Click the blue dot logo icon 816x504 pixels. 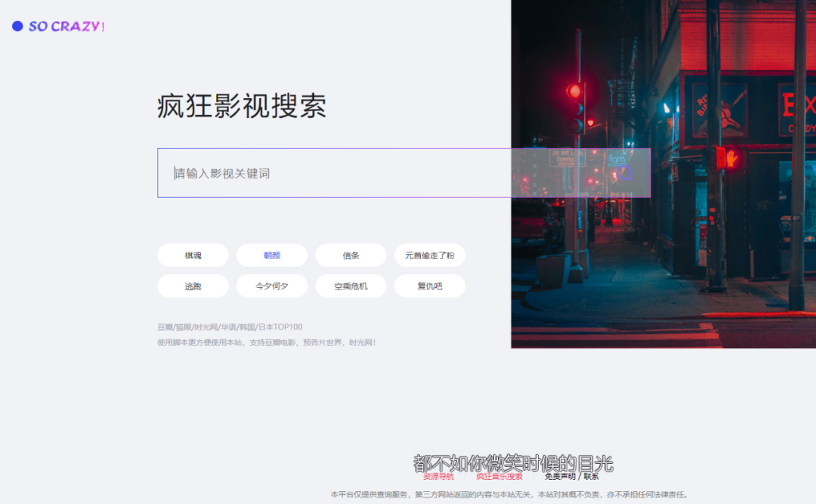click(17, 26)
